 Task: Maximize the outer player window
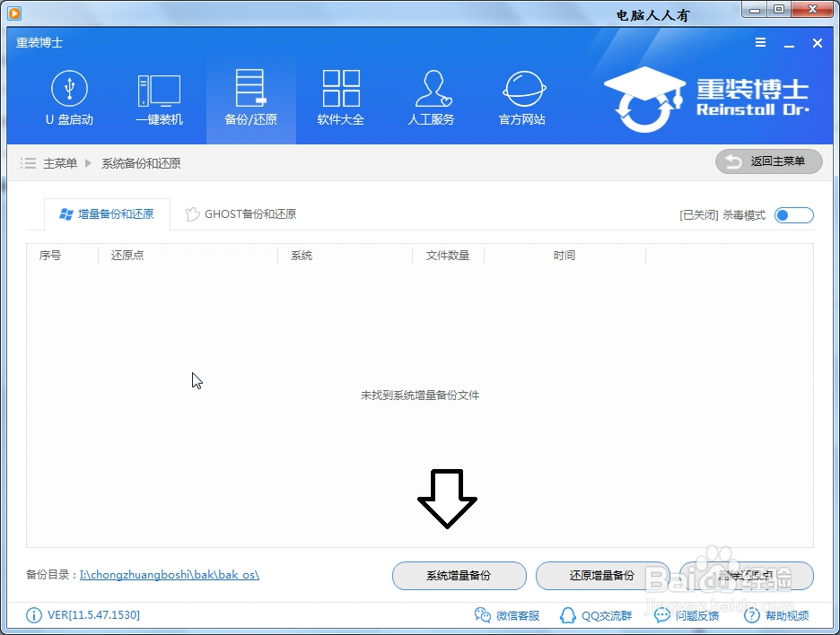point(778,9)
